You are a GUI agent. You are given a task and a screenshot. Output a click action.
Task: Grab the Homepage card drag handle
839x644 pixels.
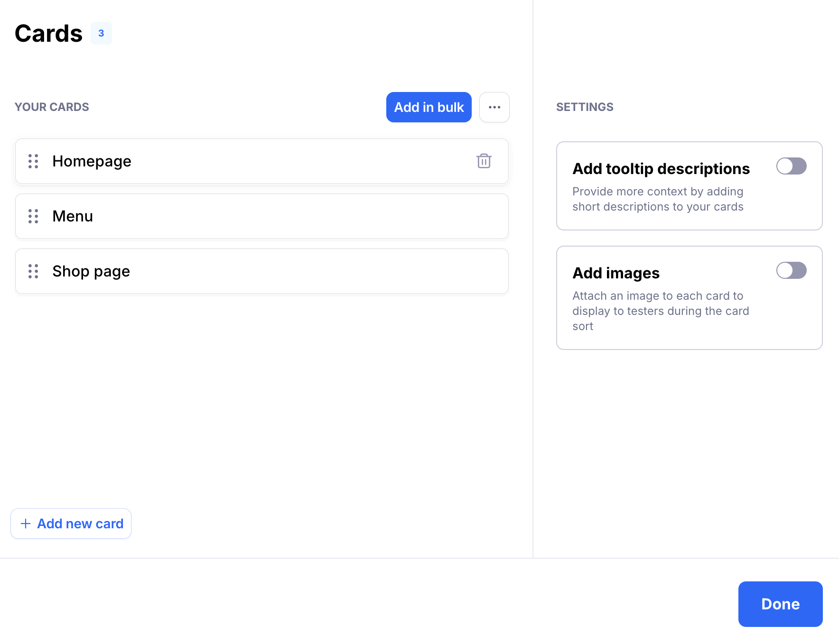pyautogui.click(x=33, y=161)
